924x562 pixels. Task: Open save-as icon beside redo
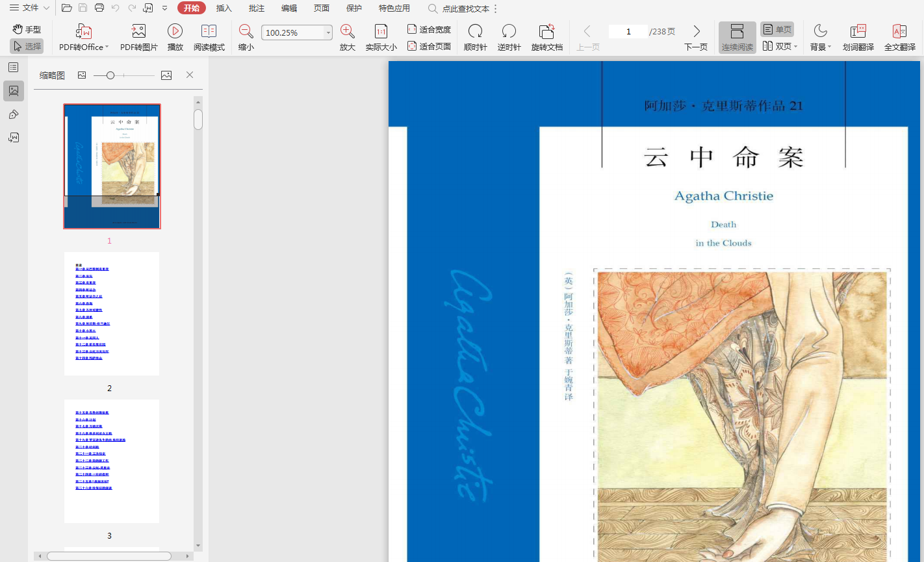point(148,8)
